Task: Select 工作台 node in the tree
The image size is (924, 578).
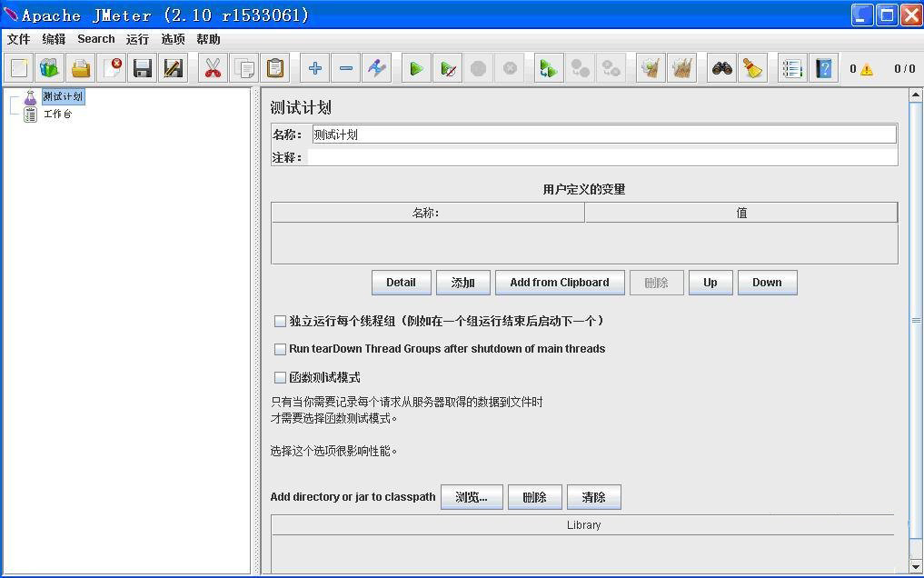Action: click(x=57, y=115)
